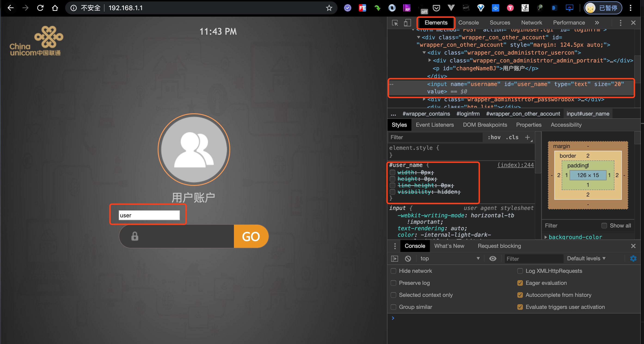Switch to the Console tab in DevTools

[468, 23]
